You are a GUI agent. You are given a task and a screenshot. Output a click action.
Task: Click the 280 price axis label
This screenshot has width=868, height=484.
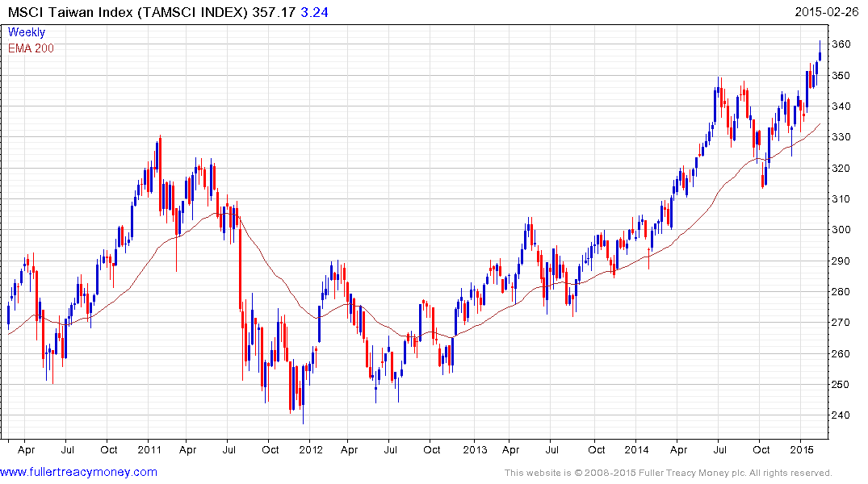click(841, 291)
